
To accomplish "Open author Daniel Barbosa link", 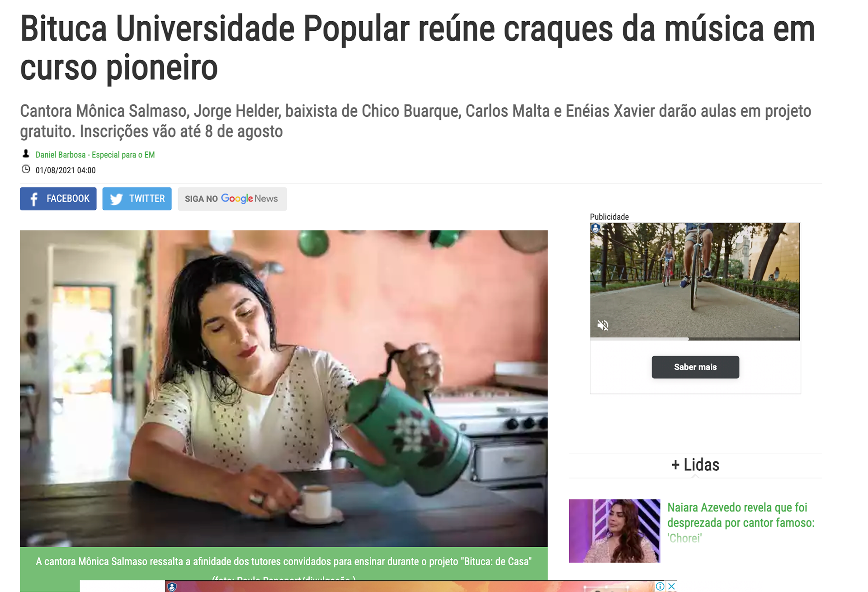I will pyautogui.click(x=95, y=155).
